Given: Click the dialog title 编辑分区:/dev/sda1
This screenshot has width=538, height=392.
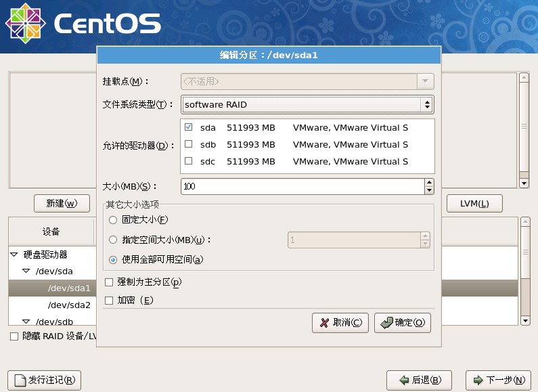Looking at the screenshot, I should [x=269, y=55].
